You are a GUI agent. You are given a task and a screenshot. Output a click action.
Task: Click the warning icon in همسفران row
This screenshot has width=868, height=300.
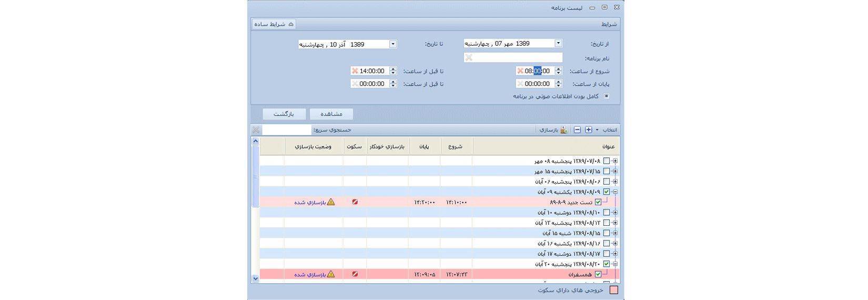(331, 274)
